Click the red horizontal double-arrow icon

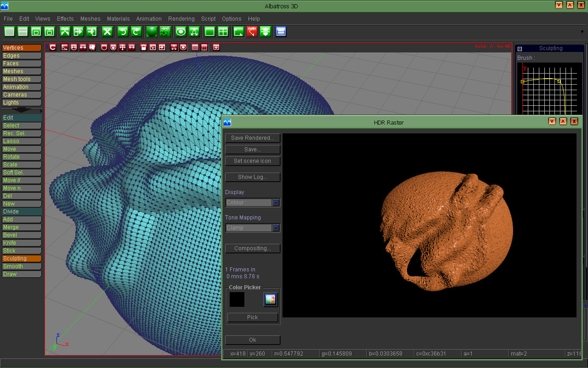coord(132,47)
